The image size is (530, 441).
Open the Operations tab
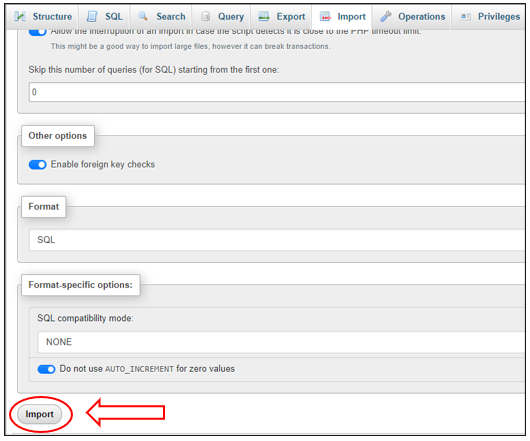click(412, 17)
